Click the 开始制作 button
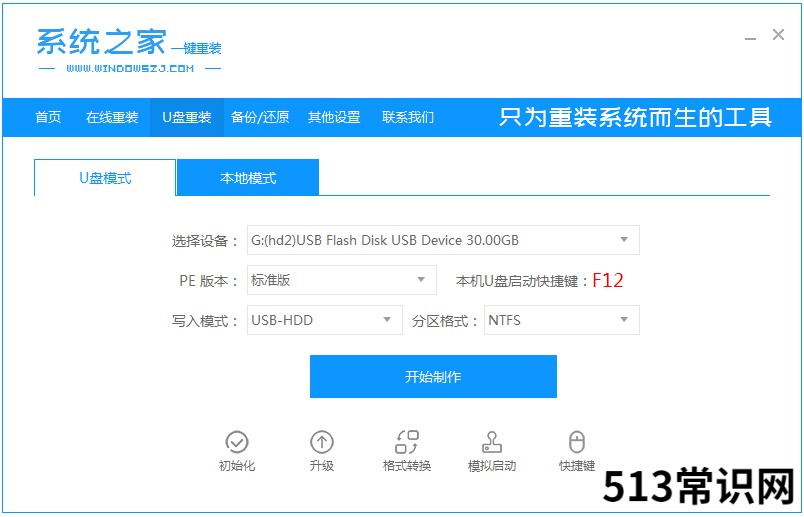 [433, 376]
